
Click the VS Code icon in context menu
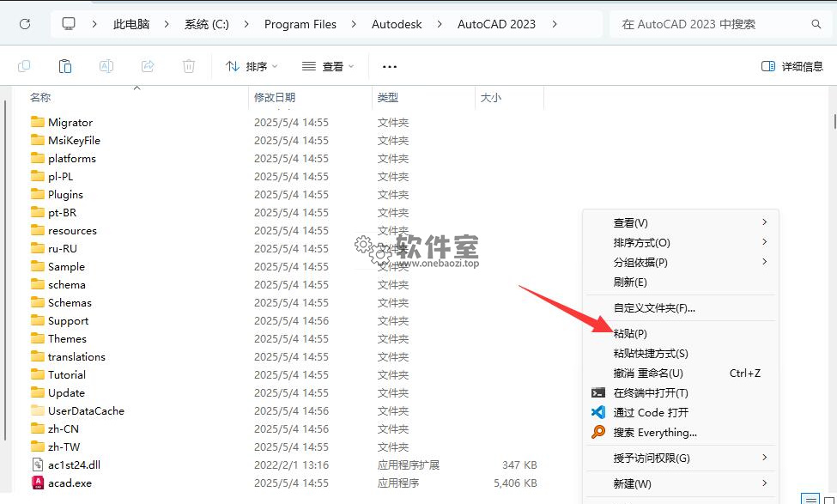point(597,412)
